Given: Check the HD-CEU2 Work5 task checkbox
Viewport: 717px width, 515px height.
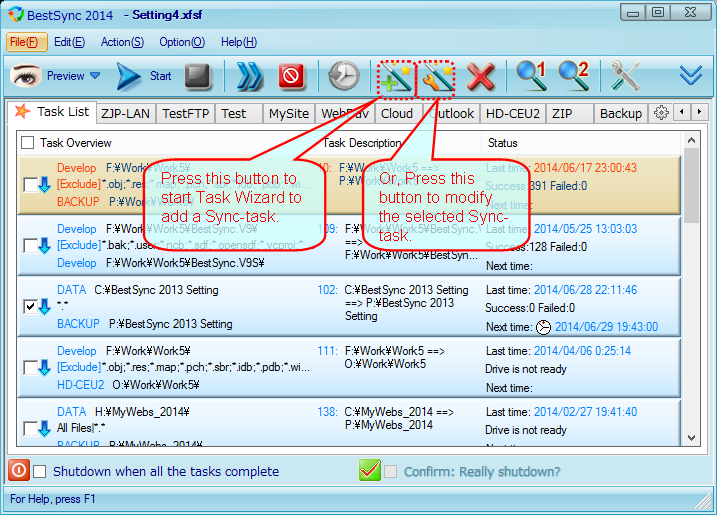Looking at the screenshot, I should click(30, 367).
